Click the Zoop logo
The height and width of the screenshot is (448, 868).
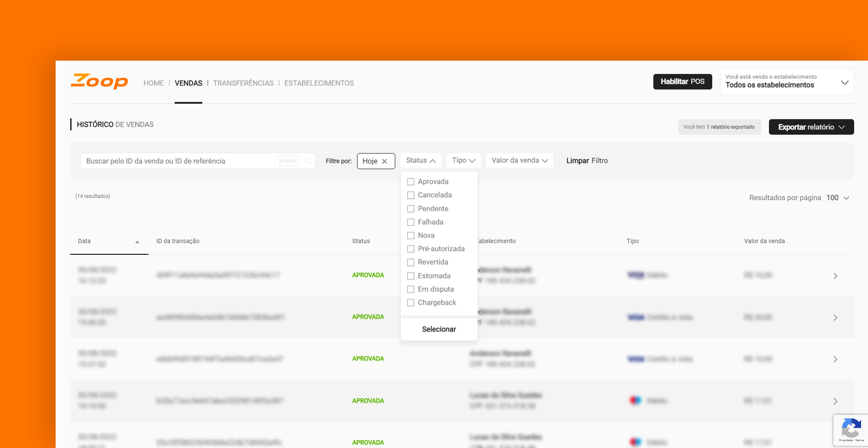[99, 81]
